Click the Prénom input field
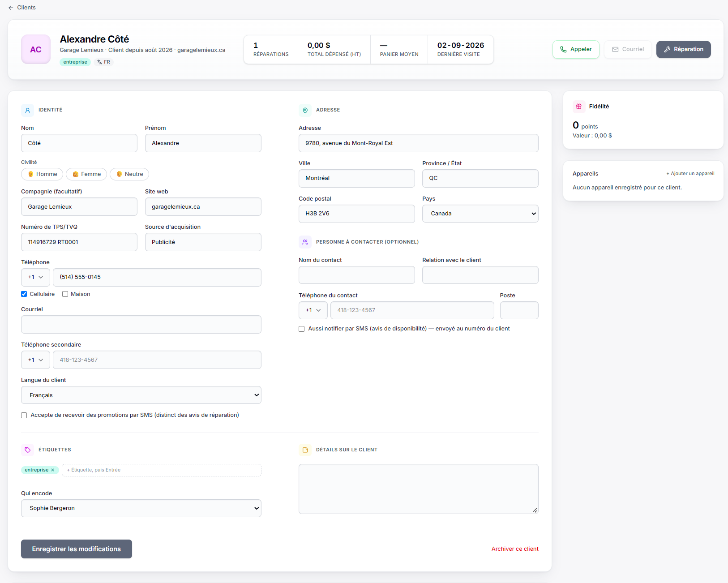The width and height of the screenshot is (728, 583). pyautogui.click(x=203, y=143)
